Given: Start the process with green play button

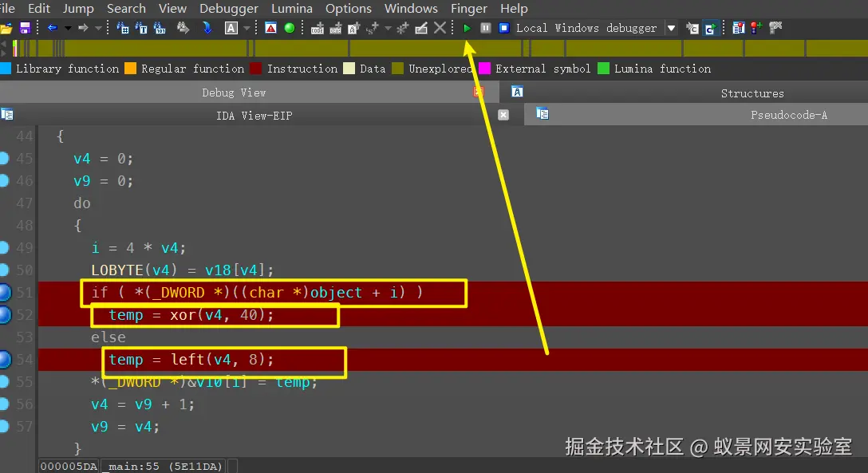Looking at the screenshot, I should [467, 28].
